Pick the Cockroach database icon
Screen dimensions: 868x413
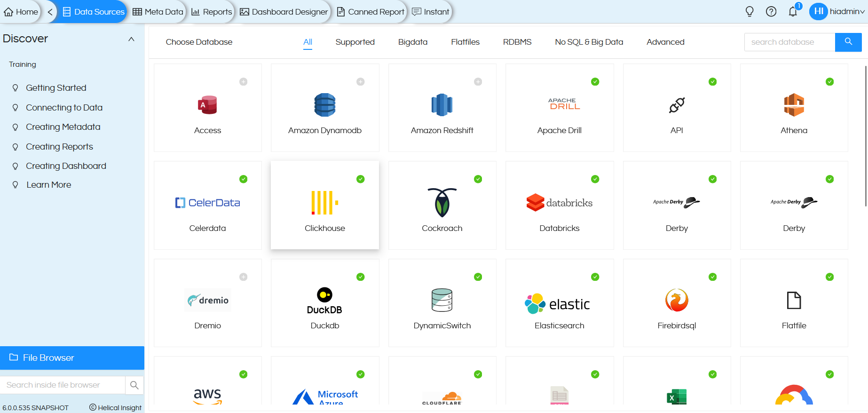click(442, 203)
